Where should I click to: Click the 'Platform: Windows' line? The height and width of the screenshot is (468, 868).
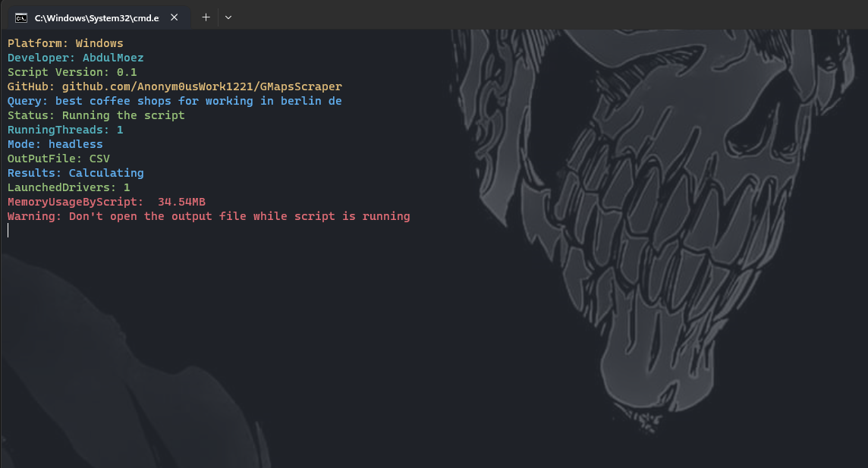[65, 43]
